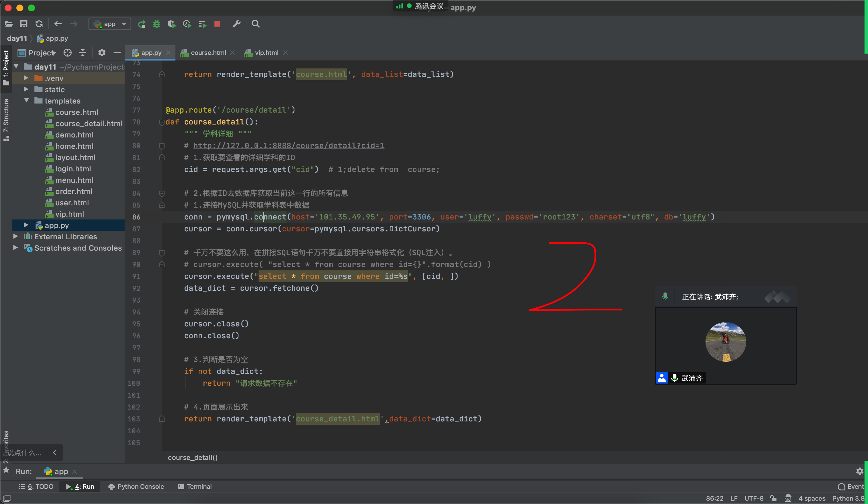868x504 pixels.
Task: Click the Rerun app icon
Action: pos(142,24)
